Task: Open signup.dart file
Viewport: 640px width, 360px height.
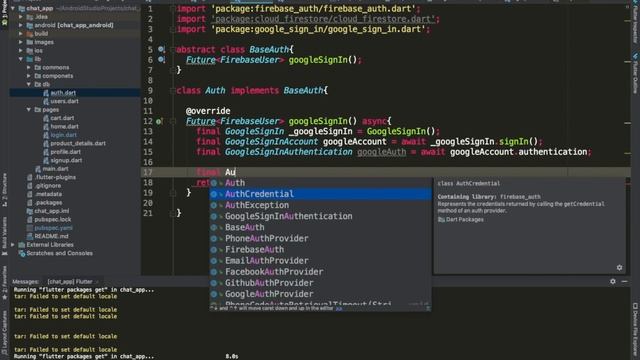Action: pos(66,160)
